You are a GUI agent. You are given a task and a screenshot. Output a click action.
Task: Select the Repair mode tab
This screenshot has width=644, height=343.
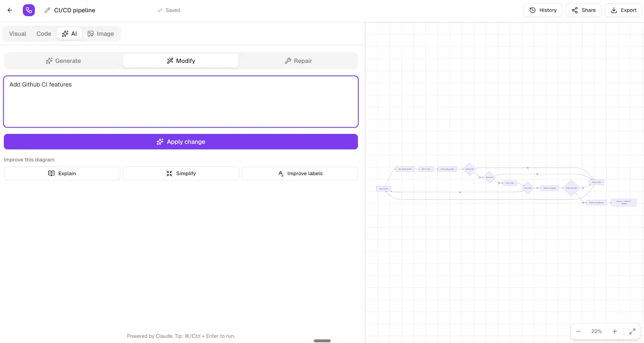[x=298, y=61]
